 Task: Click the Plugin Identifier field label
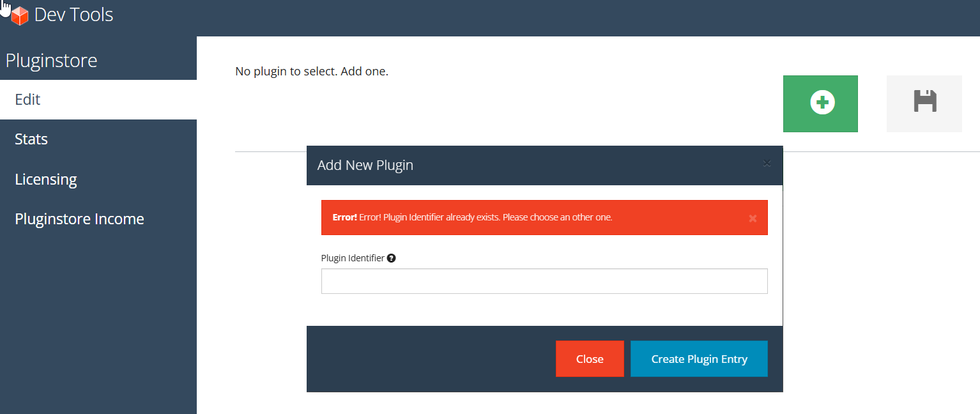[353, 258]
